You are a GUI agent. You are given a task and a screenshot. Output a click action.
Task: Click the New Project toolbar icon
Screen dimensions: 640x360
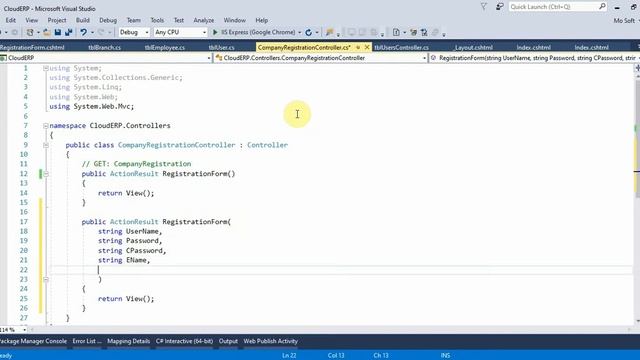[30, 32]
